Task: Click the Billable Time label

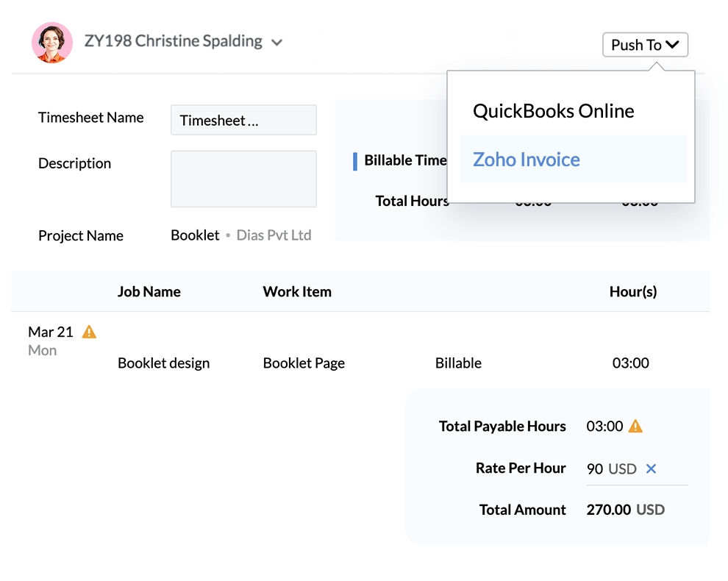Action: pyautogui.click(x=405, y=160)
